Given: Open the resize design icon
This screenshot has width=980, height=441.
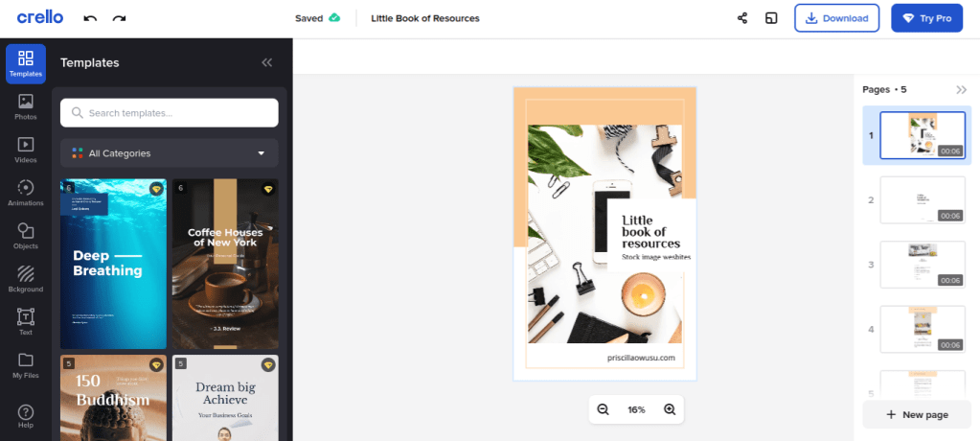Looking at the screenshot, I should (x=770, y=18).
